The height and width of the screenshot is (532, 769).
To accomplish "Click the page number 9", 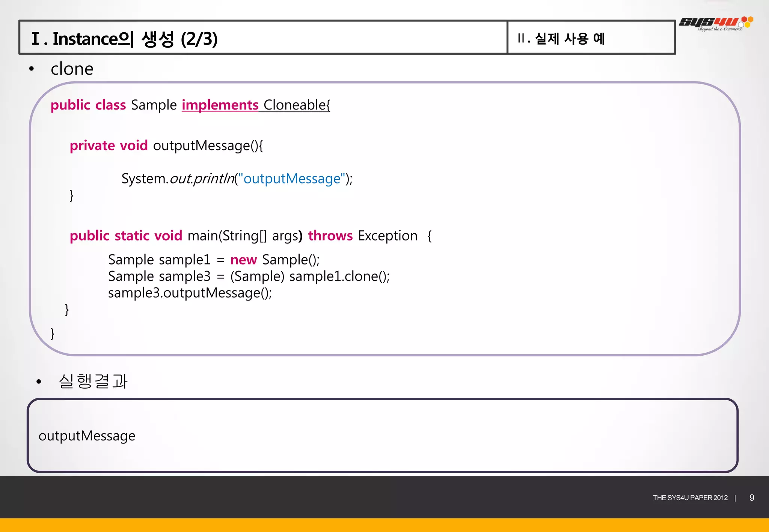I will [752, 498].
